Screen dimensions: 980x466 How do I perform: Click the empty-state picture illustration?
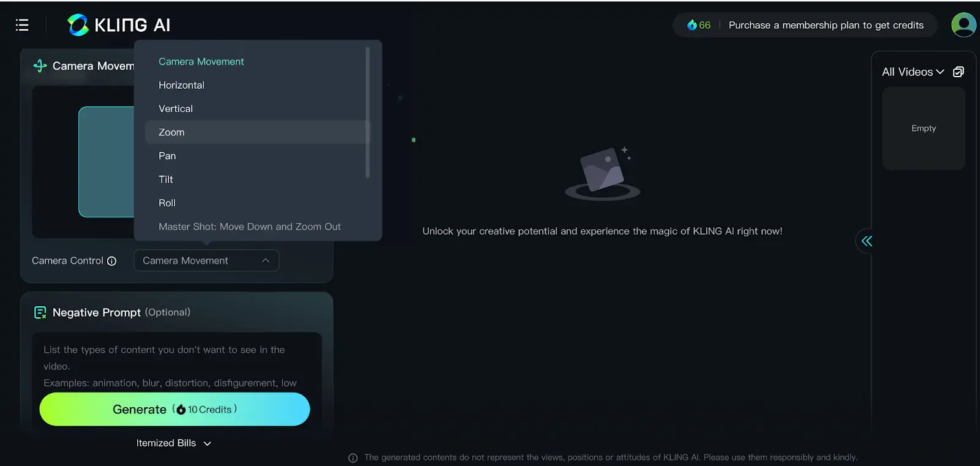point(603,174)
